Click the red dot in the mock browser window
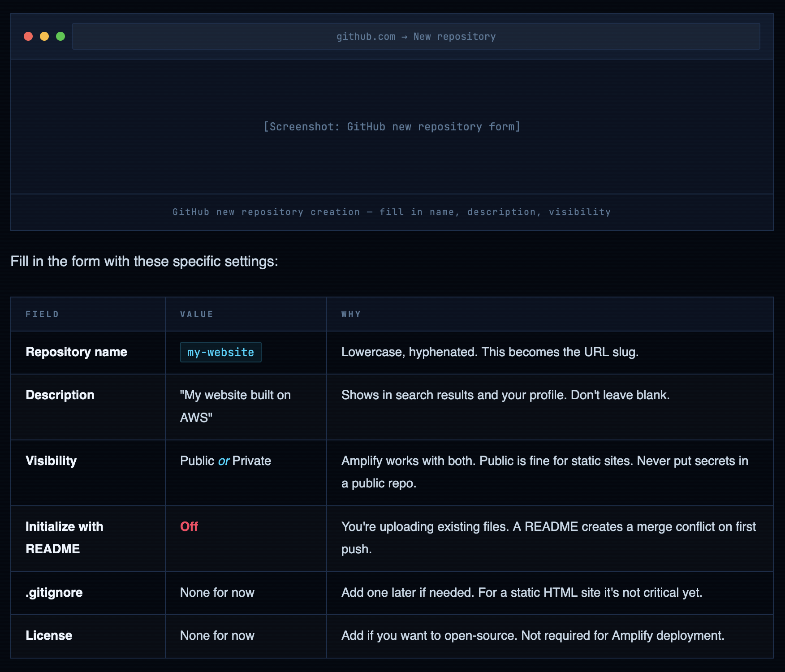 pos(28,36)
